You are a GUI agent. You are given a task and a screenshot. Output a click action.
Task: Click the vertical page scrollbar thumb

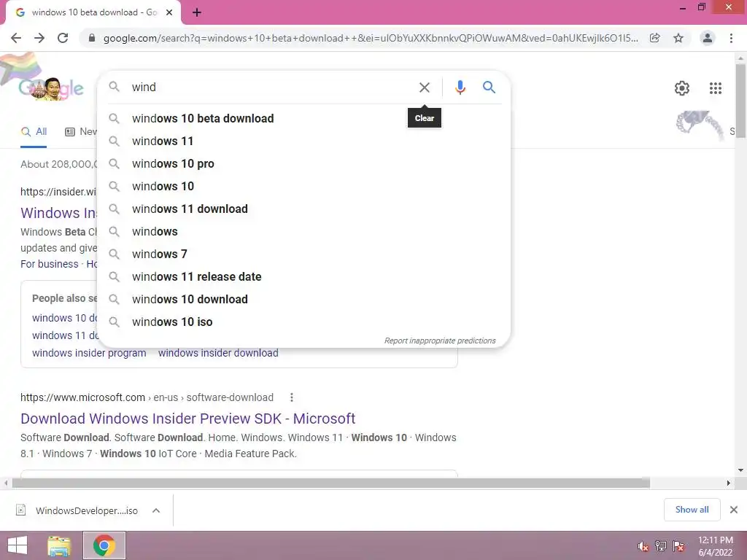pos(740,101)
